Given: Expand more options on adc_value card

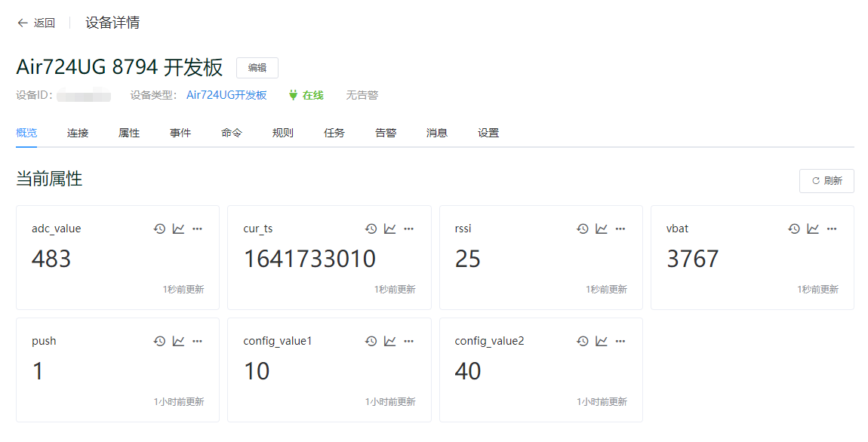Looking at the screenshot, I should point(197,229).
